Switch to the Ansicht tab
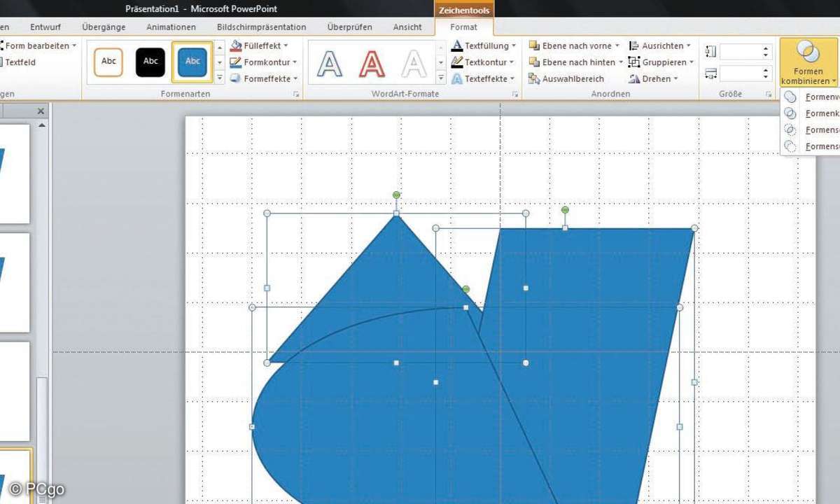This screenshot has height=504, width=840. pos(407,27)
